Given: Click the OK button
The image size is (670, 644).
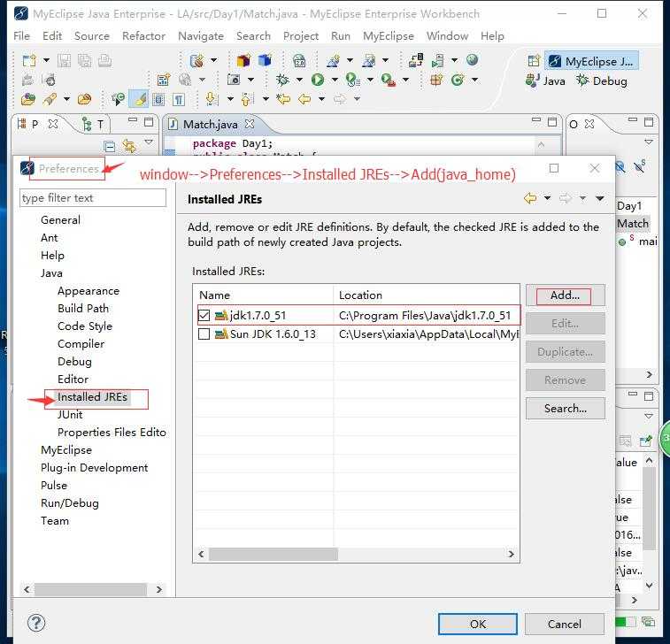Looking at the screenshot, I should click(477, 624).
